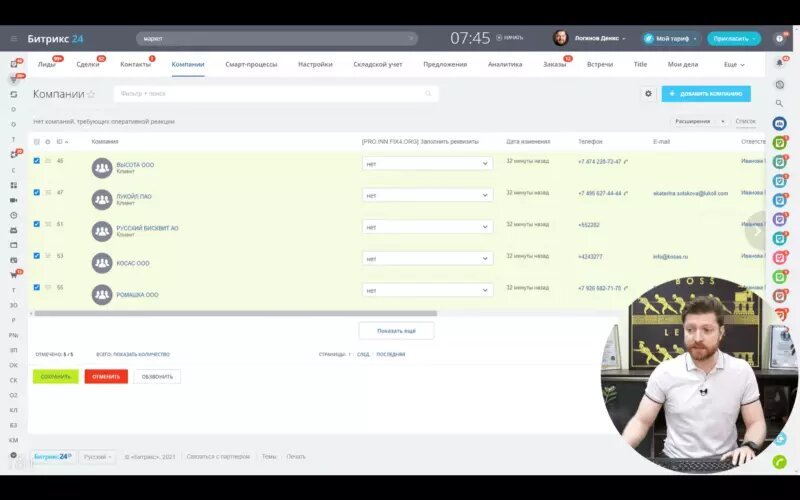Image resolution: width=800 pixels, height=500 pixels.
Task: Uncheck the ВЫСОТА ООО row checkbox
Action: coord(36,161)
